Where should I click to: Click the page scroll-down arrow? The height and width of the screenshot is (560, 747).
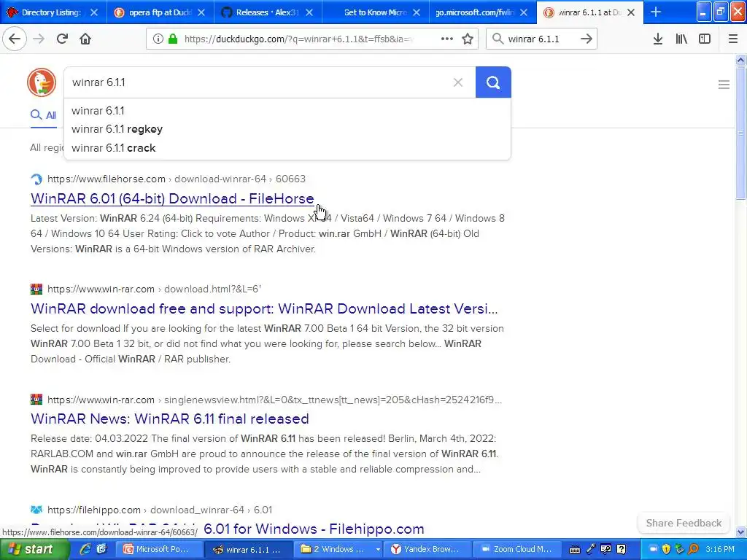[740, 532]
